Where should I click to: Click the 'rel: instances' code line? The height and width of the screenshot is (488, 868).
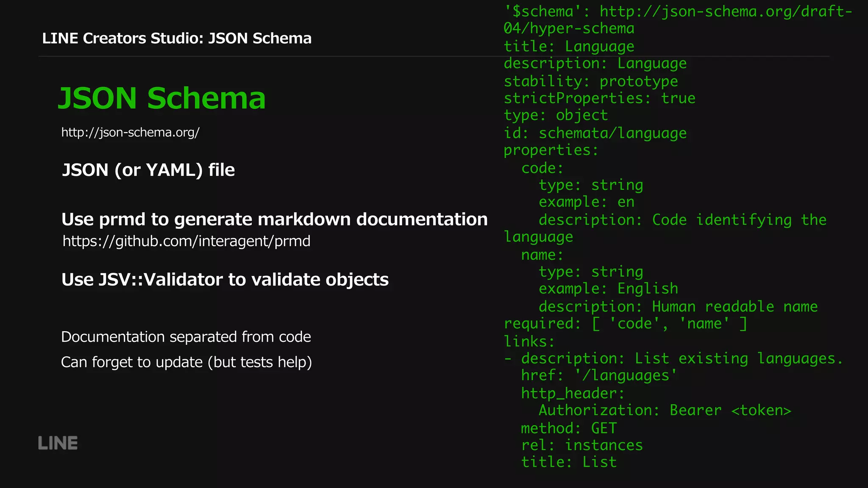(x=582, y=445)
